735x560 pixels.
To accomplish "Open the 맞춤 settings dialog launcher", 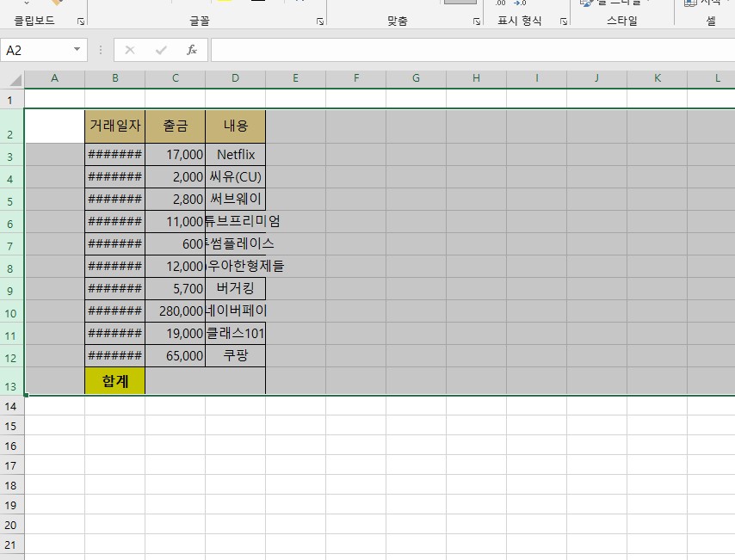I will point(477,22).
